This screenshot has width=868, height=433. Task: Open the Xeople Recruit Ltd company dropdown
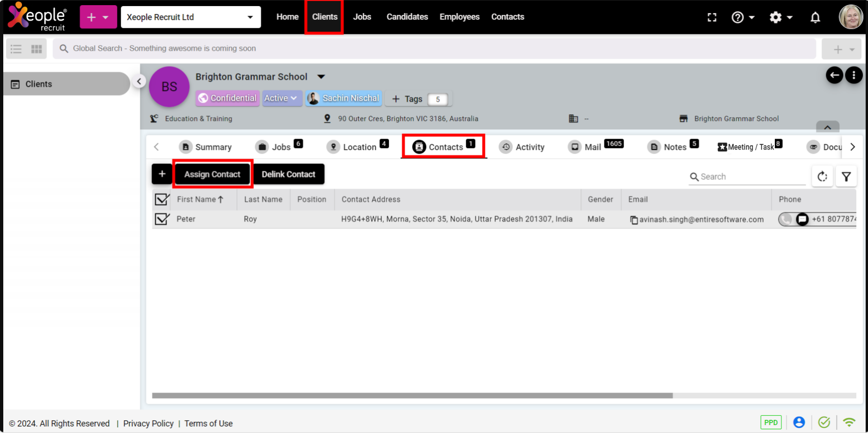(191, 17)
